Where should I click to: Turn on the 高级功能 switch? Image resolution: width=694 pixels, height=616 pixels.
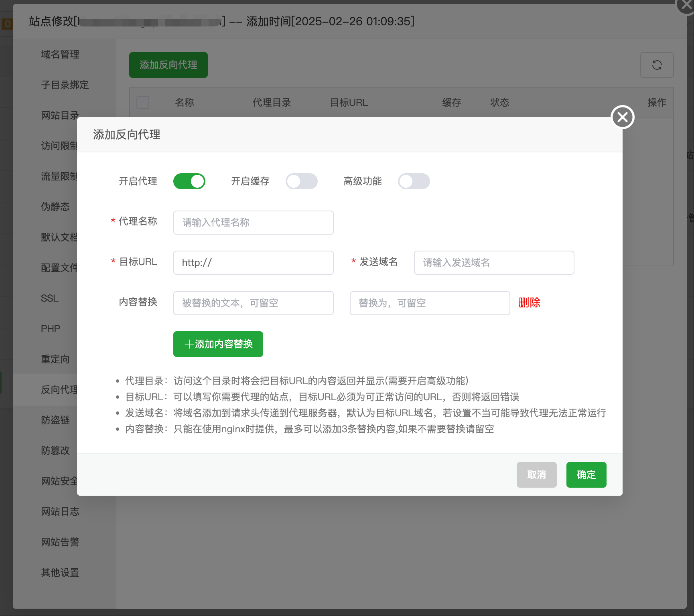point(414,181)
